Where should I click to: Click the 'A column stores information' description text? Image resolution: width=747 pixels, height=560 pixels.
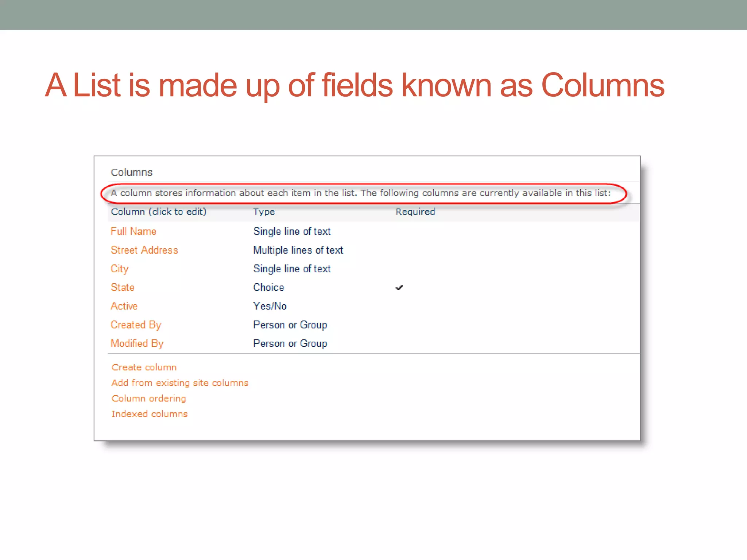coord(360,193)
